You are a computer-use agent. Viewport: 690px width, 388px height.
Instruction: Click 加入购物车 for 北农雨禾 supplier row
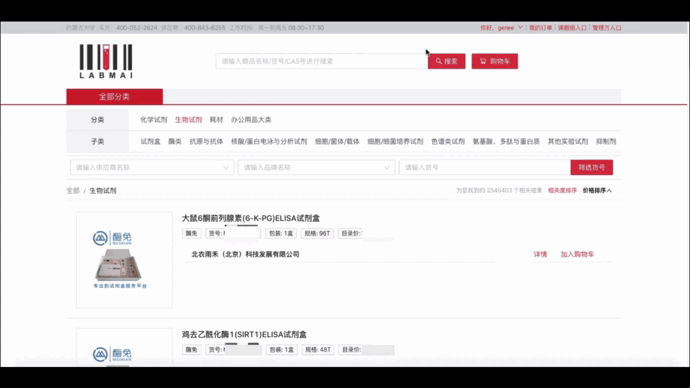pyautogui.click(x=577, y=254)
